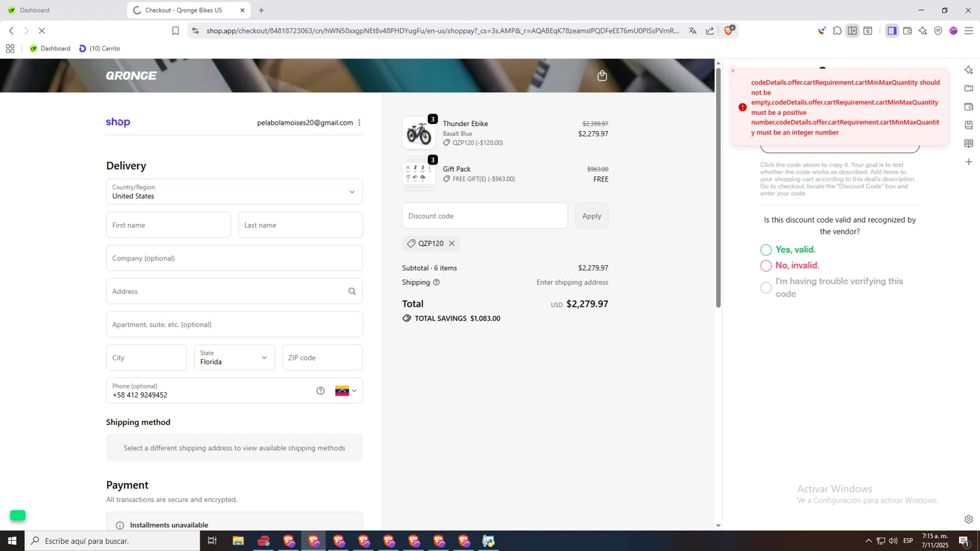Show hidden system tray icons
This screenshot has height=551, width=980.
click(x=868, y=541)
